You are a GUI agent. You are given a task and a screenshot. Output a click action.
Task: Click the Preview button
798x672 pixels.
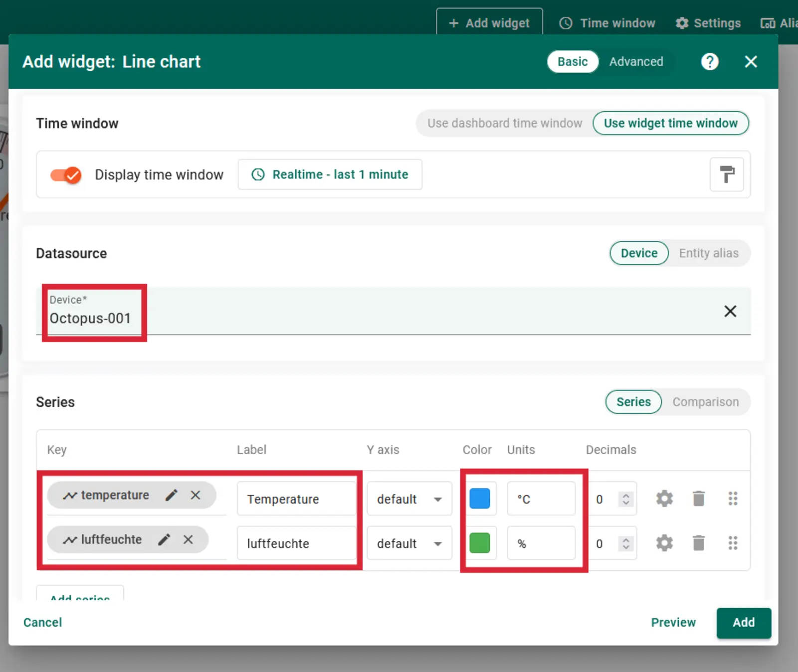coord(673,623)
